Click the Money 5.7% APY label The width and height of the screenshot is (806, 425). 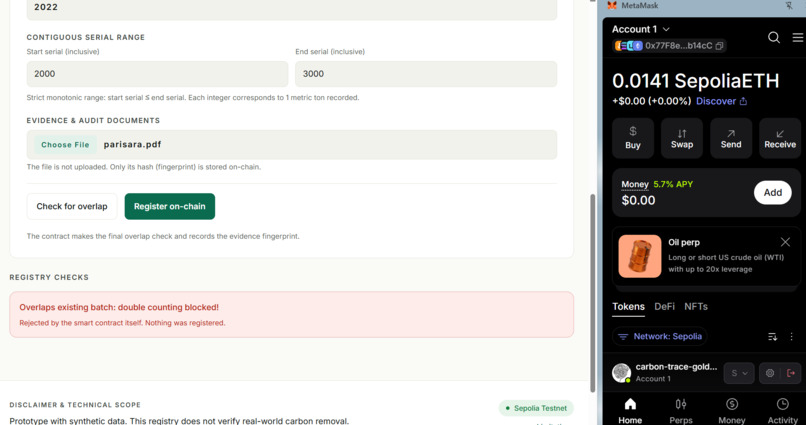click(x=657, y=184)
